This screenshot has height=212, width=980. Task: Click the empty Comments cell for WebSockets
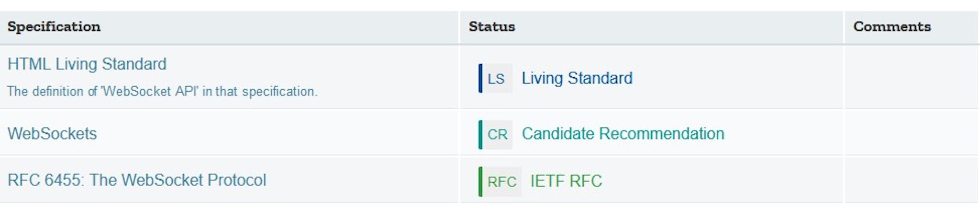coord(911,132)
